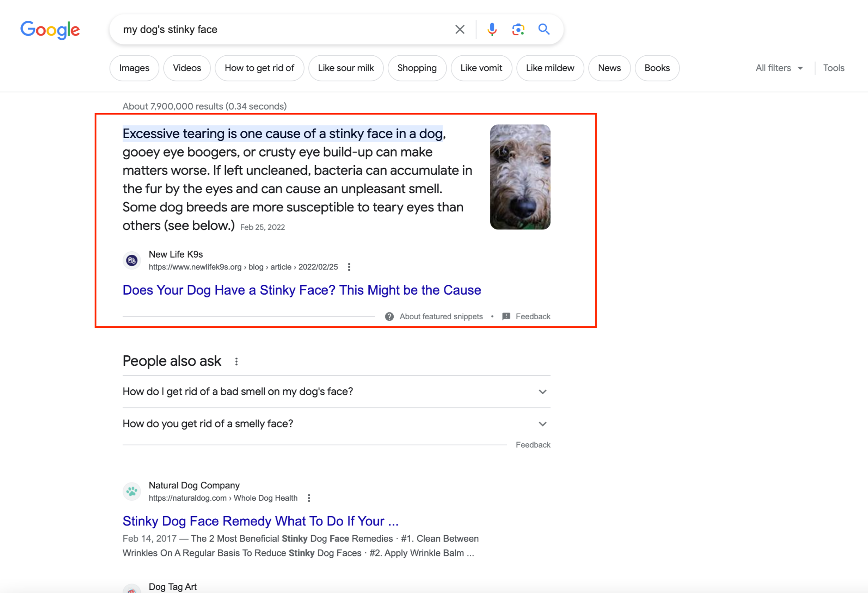
Task: Click the dog photo thumbnail in snippet
Action: pyautogui.click(x=520, y=177)
